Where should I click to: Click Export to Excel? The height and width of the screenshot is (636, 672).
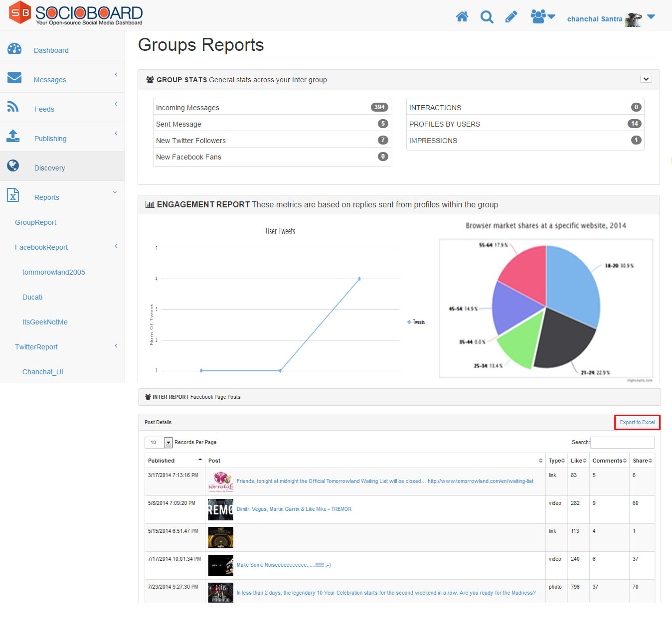tap(638, 422)
